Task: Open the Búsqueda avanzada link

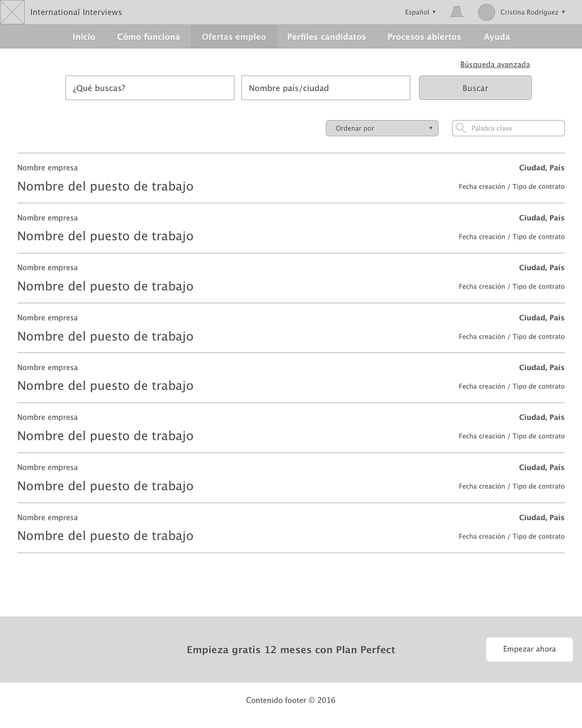Action: (495, 65)
